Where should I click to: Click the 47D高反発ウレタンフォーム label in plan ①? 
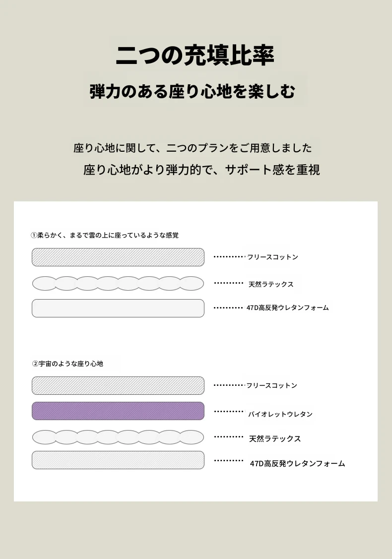pos(287,308)
